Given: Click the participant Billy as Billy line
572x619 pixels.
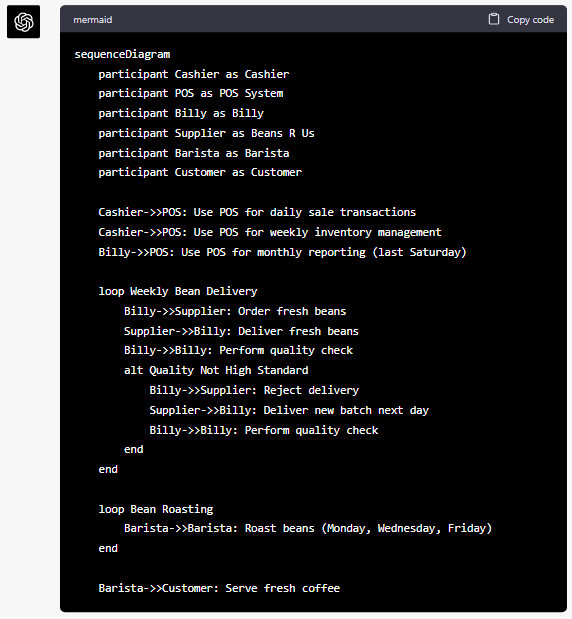Looking at the screenshot, I should click(181, 113).
